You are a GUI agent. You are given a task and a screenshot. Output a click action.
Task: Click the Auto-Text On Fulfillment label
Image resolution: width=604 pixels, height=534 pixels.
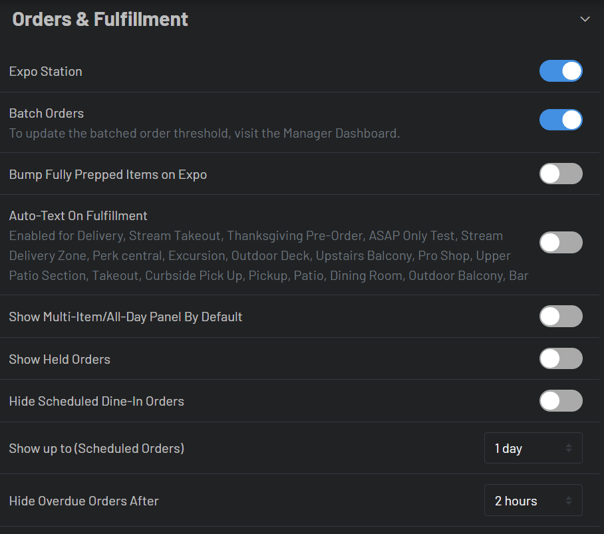click(78, 215)
